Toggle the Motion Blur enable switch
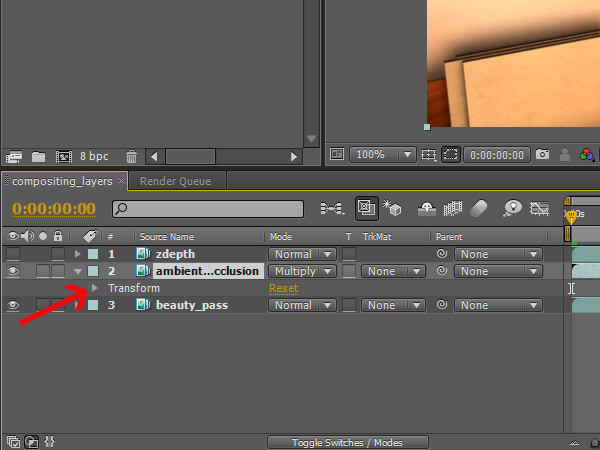Viewport: 600px width, 450px height. click(x=479, y=209)
